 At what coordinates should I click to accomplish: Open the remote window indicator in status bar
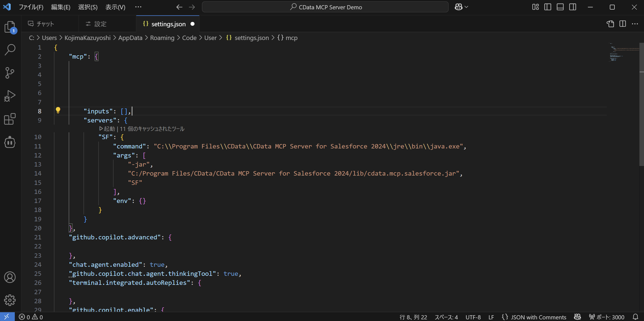pyautogui.click(x=7, y=317)
